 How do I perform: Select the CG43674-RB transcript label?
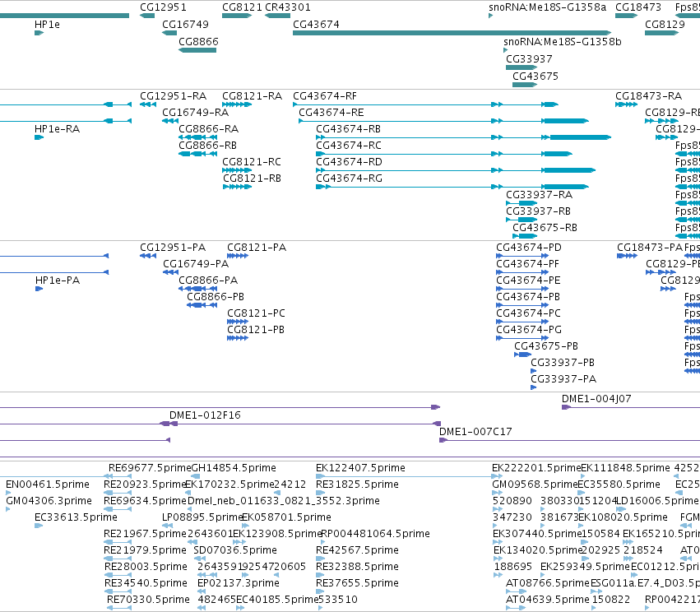pos(348,129)
